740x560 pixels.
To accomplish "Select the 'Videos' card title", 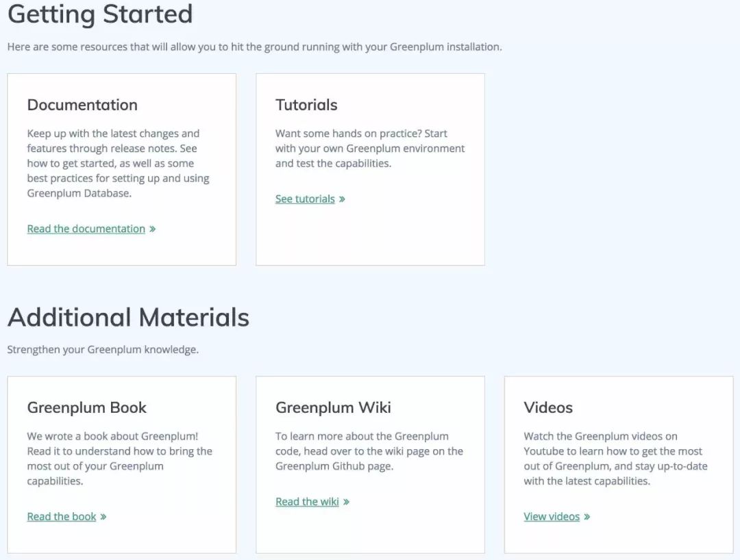I will point(548,408).
